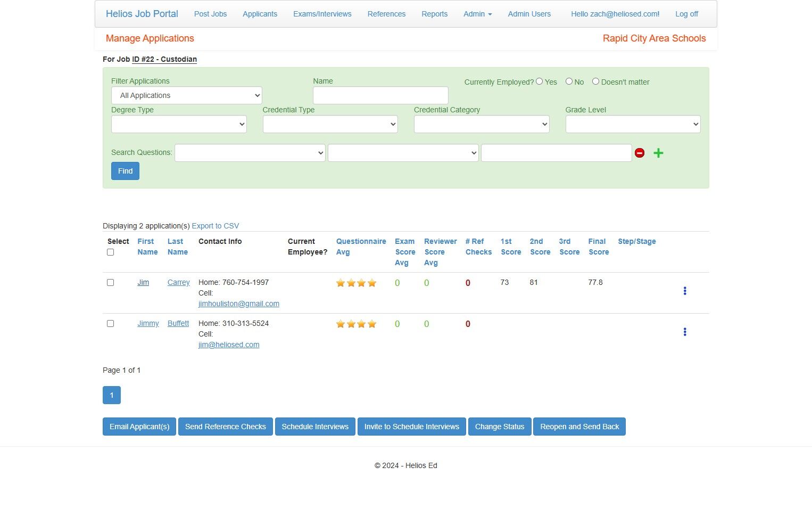Click the Search Questions text input
The image size is (812, 508).
(x=557, y=153)
